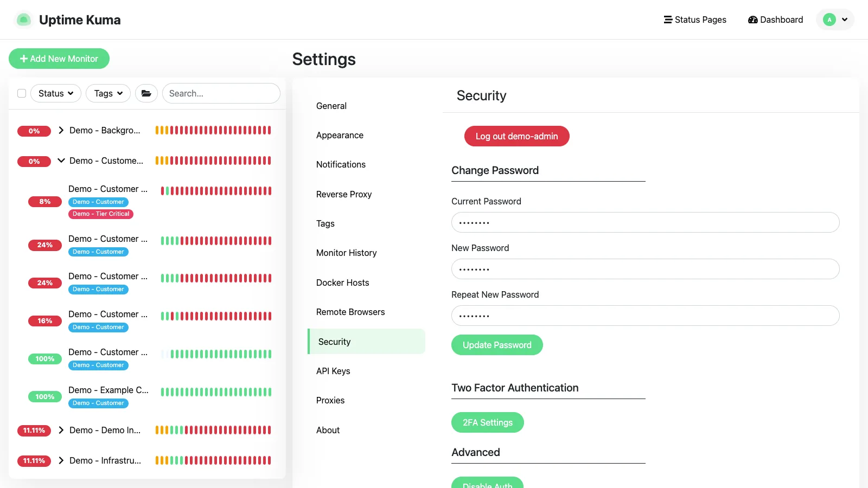The height and width of the screenshot is (488, 868).
Task: Open the profile avatar dropdown
Action: pyautogui.click(x=835, y=20)
